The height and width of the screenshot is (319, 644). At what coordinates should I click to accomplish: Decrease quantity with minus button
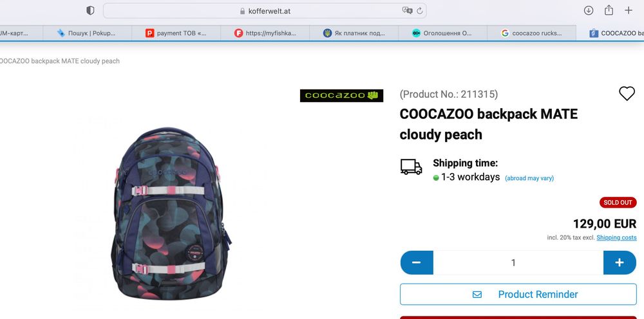417,262
